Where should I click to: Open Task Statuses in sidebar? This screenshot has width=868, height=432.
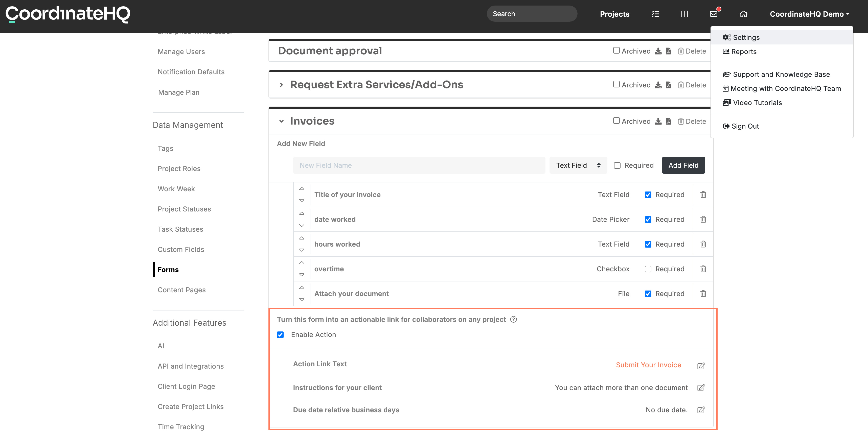coord(180,229)
